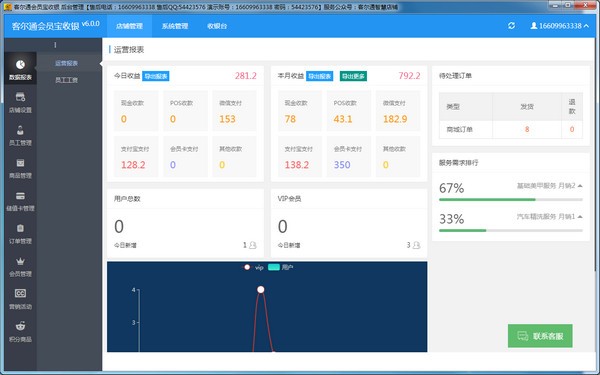
Task: Click the 类型 table header cell
Action: click(x=466, y=107)
